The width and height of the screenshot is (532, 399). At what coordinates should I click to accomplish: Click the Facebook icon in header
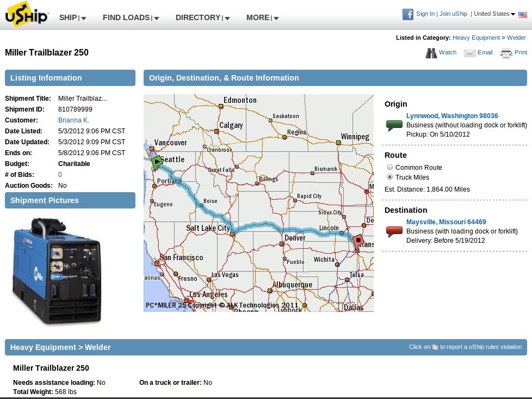(x=408, y=14)
